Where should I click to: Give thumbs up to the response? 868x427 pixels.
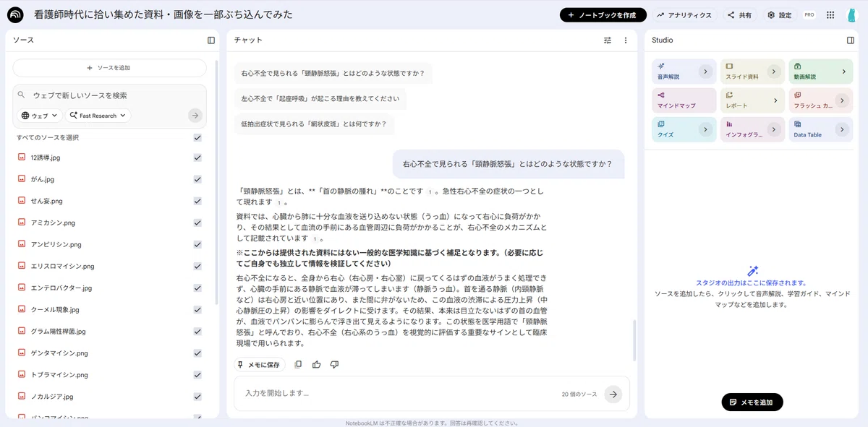[x=316, y=365]
